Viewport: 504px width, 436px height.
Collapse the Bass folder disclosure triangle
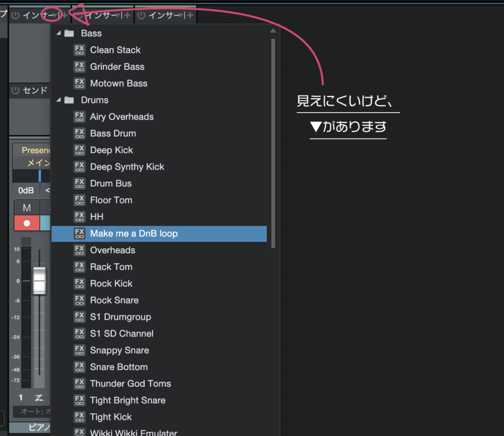(x=59, y=34)
